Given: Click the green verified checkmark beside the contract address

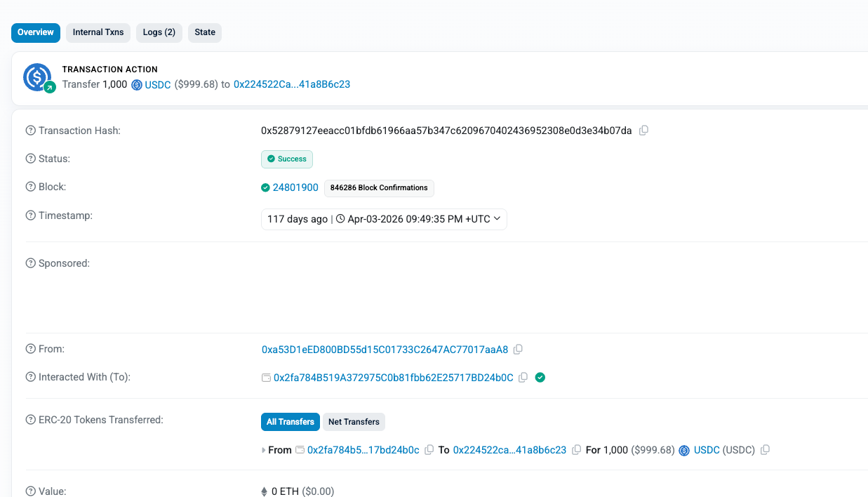Looking at the screenshot, I should pos(540,378).
